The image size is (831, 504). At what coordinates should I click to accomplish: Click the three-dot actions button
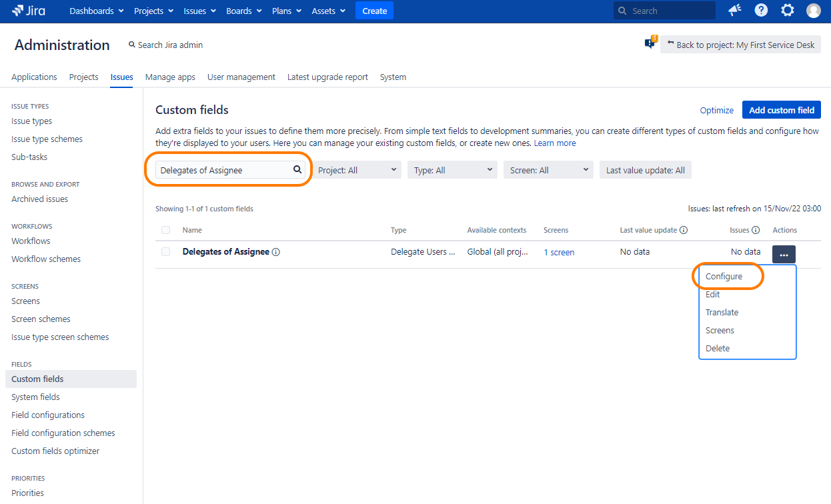pos(784,255)
